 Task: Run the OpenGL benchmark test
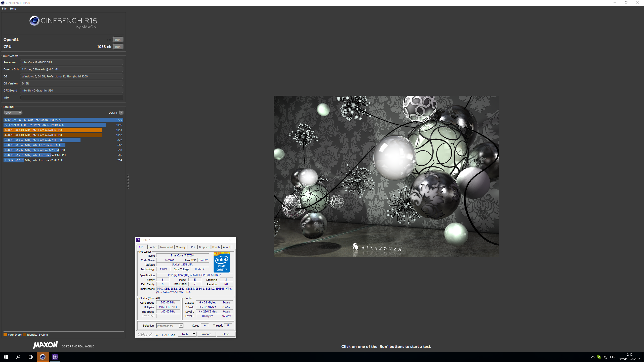pos(118,40)
